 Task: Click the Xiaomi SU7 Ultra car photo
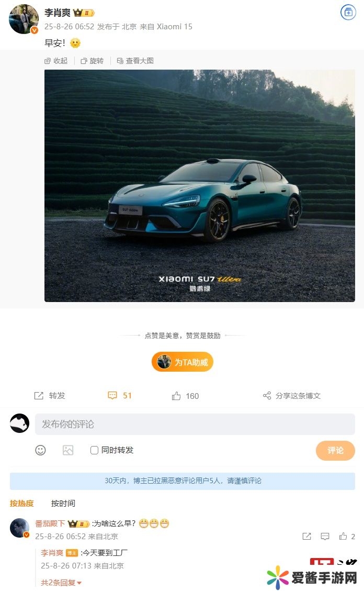199,186
